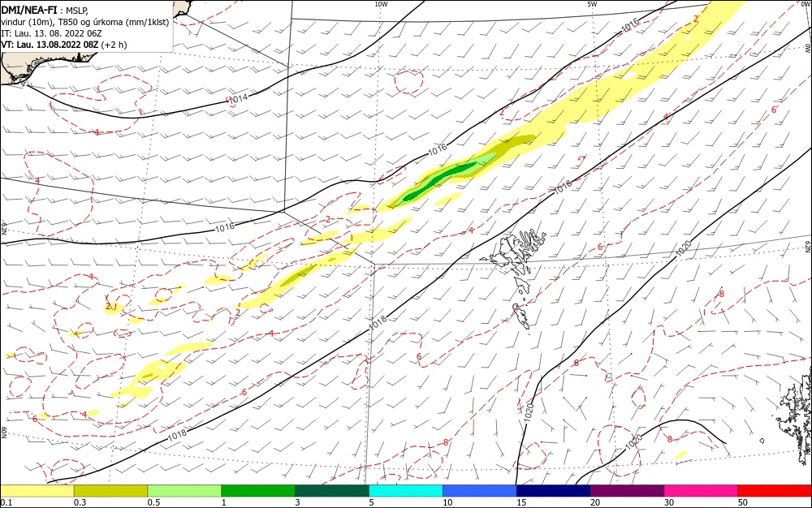Select the dark green 3–5 legend swatch

[332, 491]
